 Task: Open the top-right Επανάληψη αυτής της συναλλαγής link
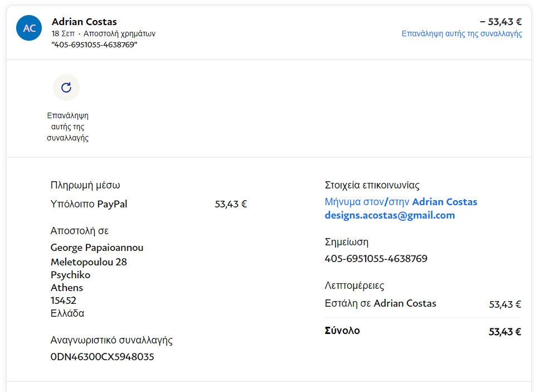point(462,33)
